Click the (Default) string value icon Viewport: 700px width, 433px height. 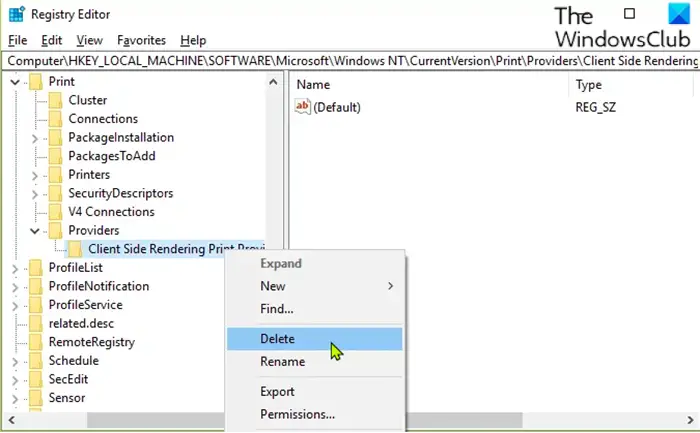click(x=302, y=107)
